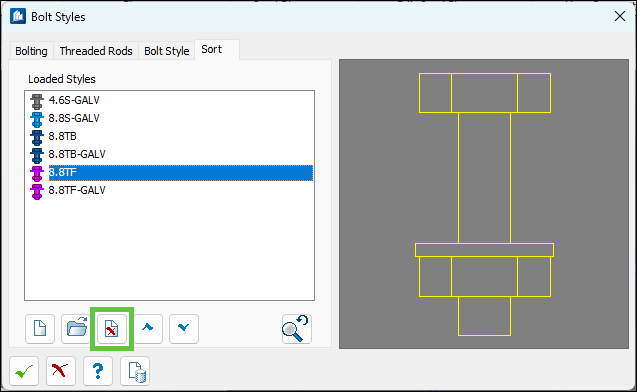637x392 pixels.
Task: Open the load styles folder icon
Action: 76,329
